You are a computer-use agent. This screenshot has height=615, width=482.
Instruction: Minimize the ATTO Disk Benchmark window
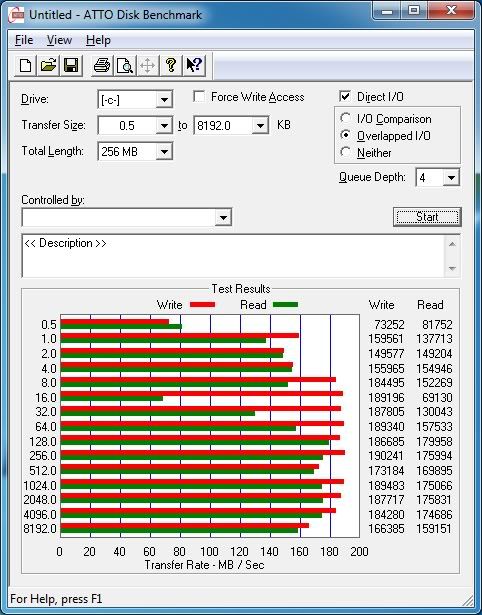pyautogui.click(x=387, y=10)
